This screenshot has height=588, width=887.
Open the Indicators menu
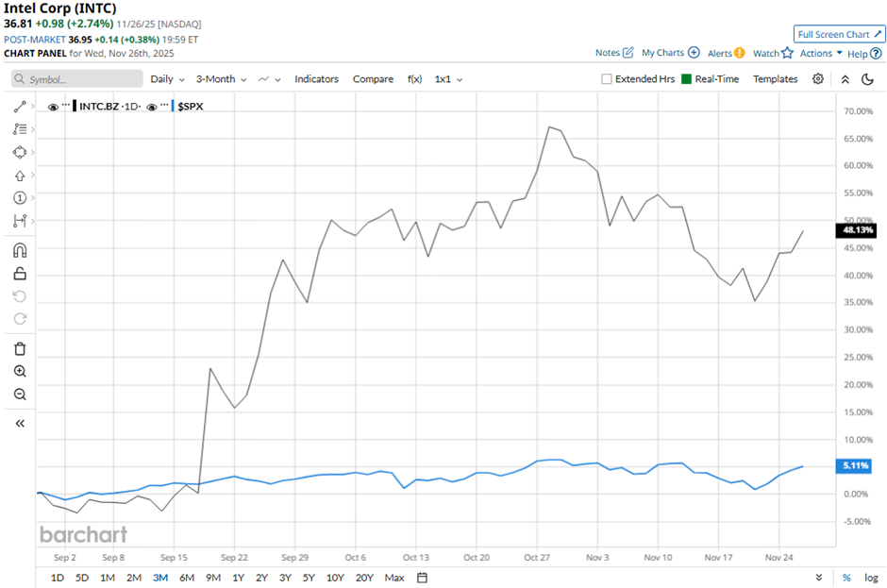pos(316,79)
